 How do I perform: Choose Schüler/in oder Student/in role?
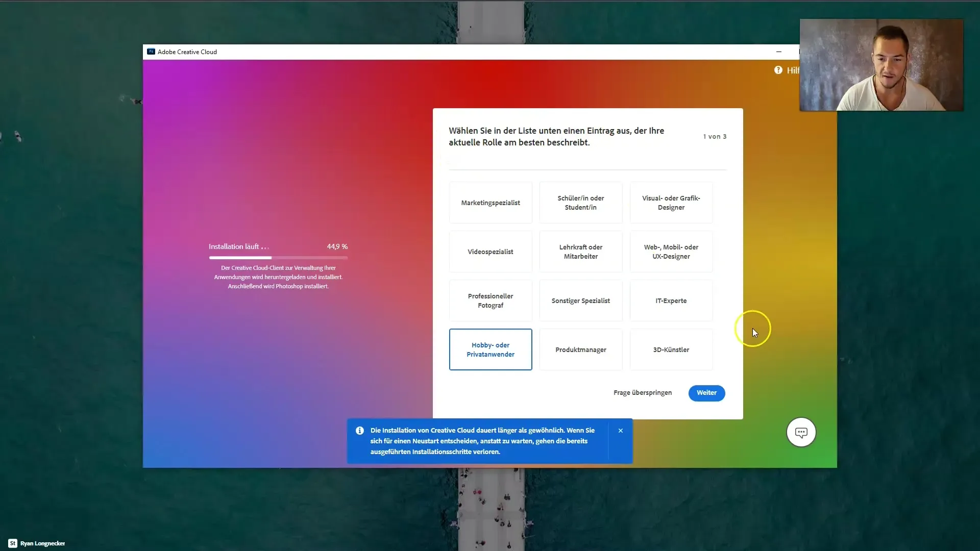click(x=581, y=203)
